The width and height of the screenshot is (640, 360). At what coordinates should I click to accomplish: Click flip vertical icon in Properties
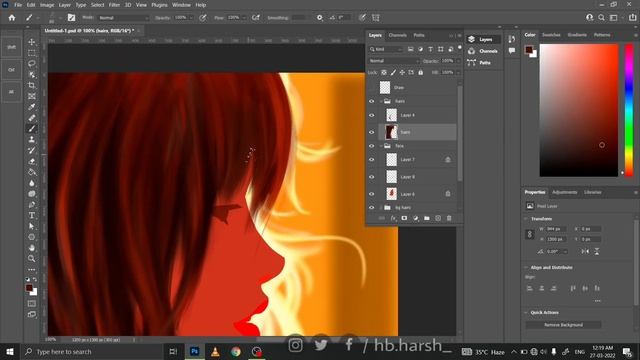pyautogui.click(x=597, y=251)
